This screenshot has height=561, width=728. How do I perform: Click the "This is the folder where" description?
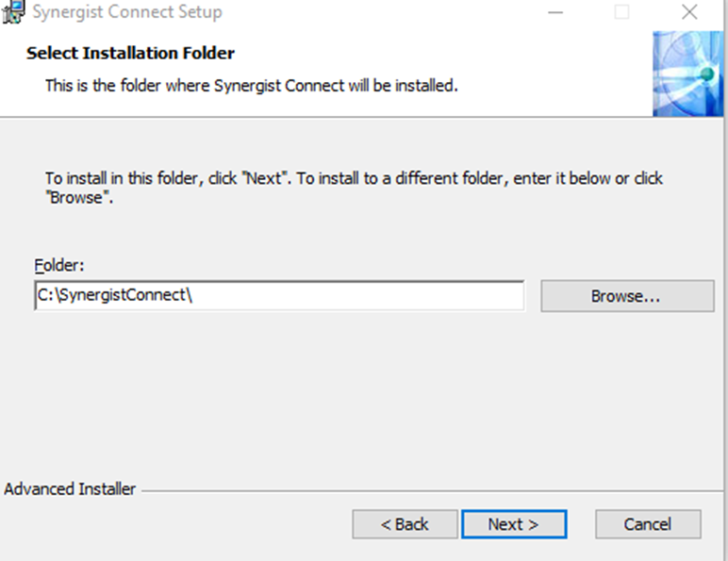pos(251,86)
